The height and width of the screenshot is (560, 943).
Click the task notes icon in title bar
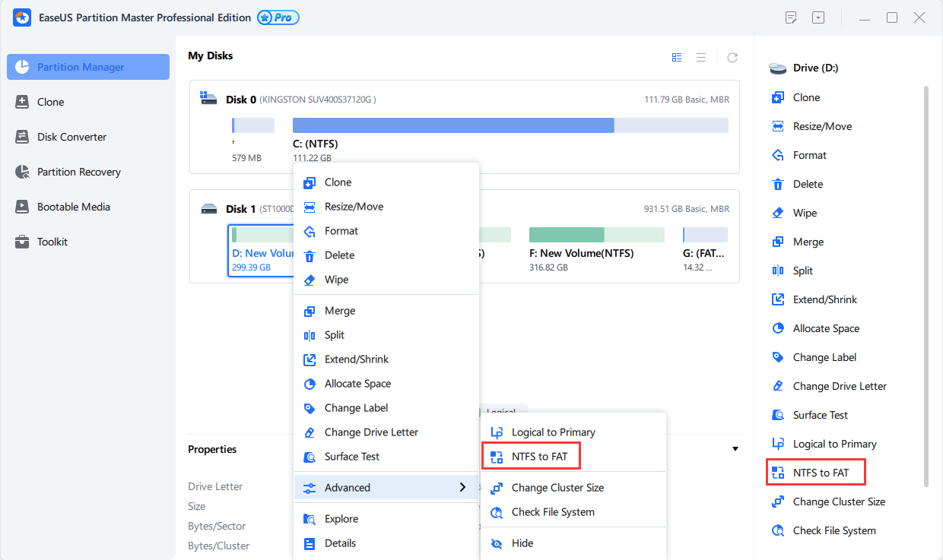click(x=792, y=17)
